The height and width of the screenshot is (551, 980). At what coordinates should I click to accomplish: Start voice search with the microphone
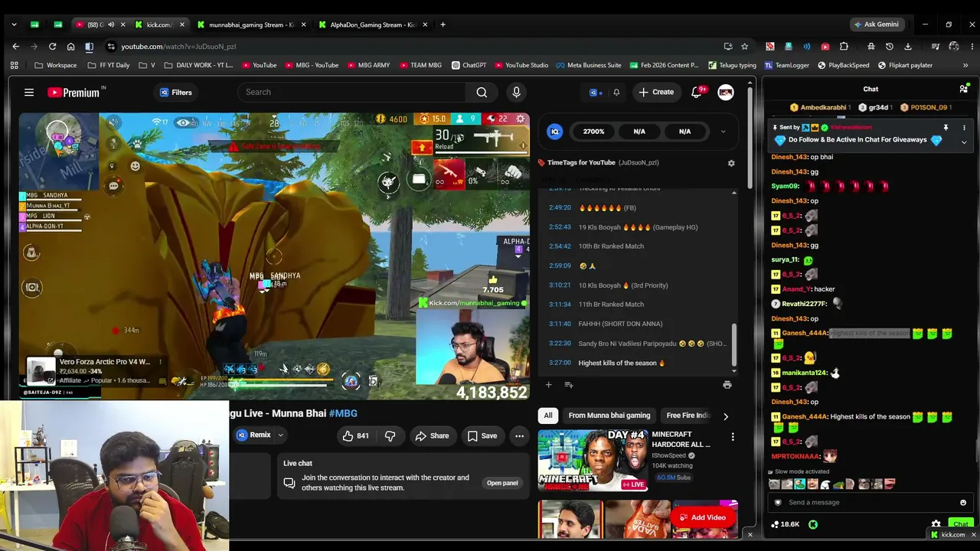coord(516,93)
